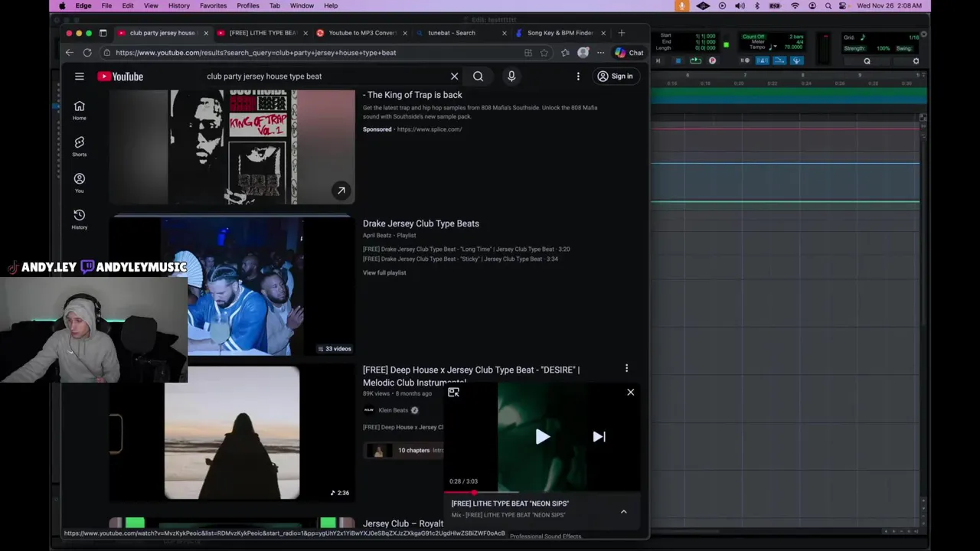Reload the current Edge page

(87, 53)
